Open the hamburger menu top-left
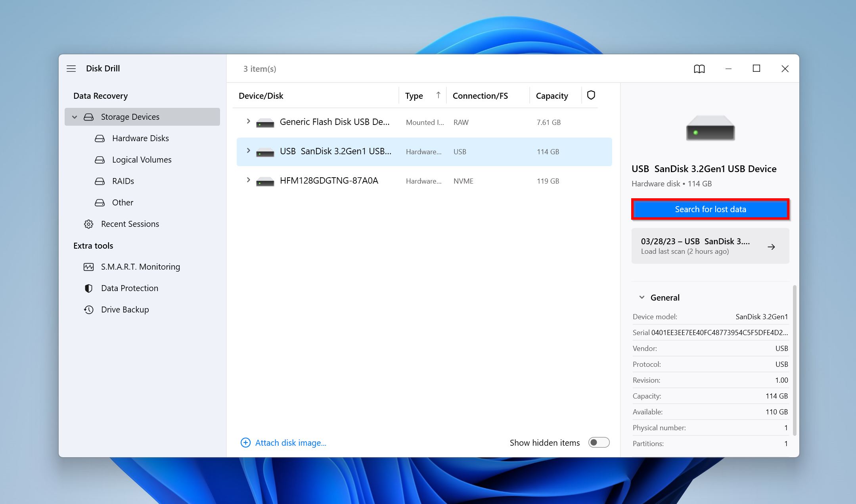The height and width of the screenshot is (504, 856). point(71,68)
